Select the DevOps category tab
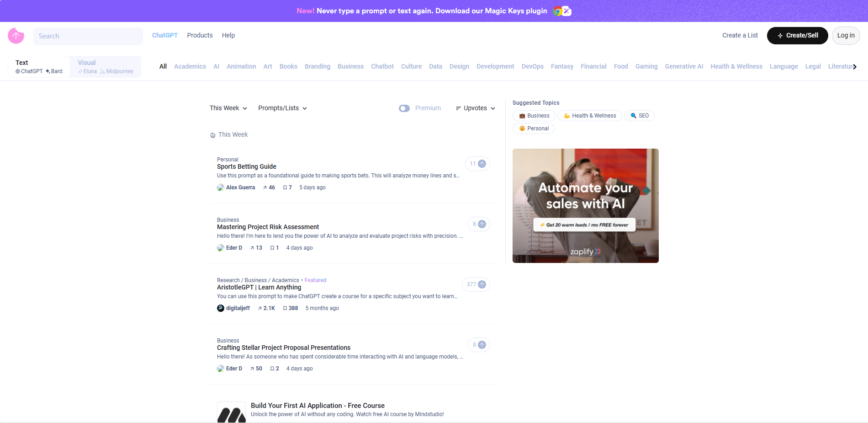This screenshot has height=423, width=868. [533, 66]
